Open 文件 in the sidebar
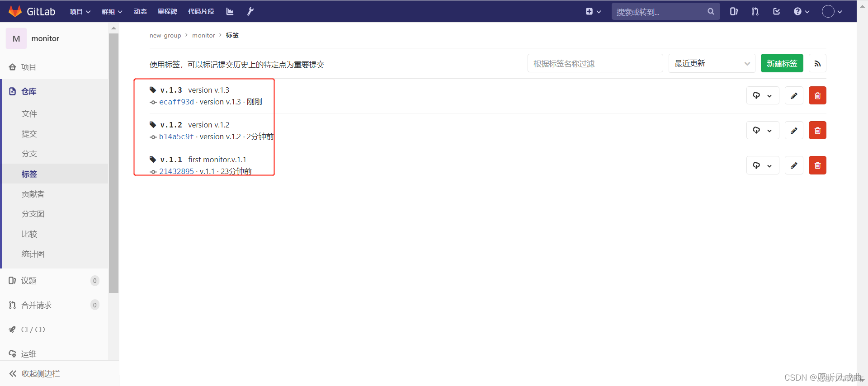Screen dimensions: 868x386 (x=29, y=114)
